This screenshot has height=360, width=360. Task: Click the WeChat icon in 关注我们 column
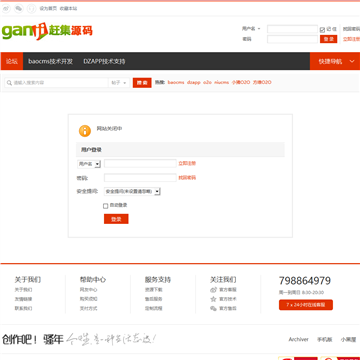[x=213, y=308]
